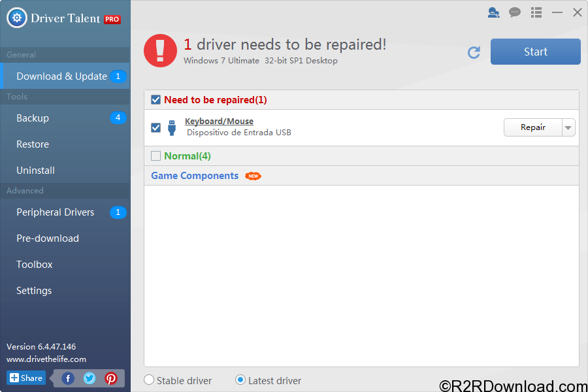This screenshot has width=588, height=392.
Task: Share on Facebook icon
Action: pyautogui.click(x=68, y=378)
